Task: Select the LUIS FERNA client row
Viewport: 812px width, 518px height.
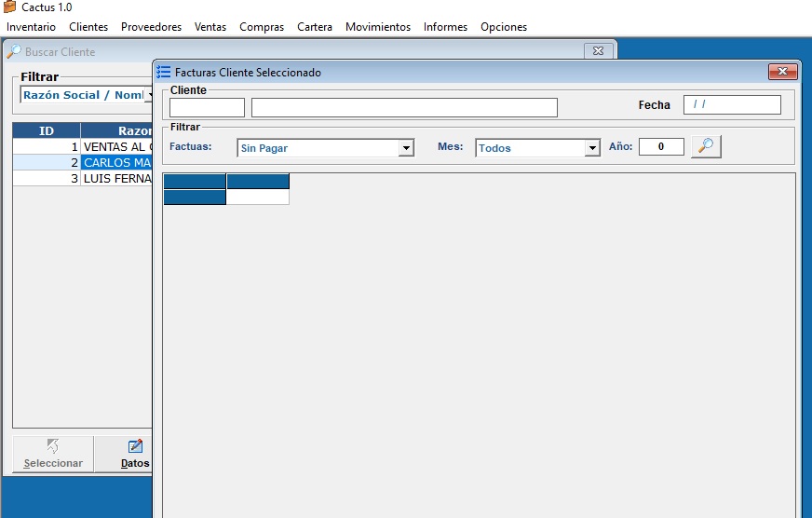Action: point(115,178)
